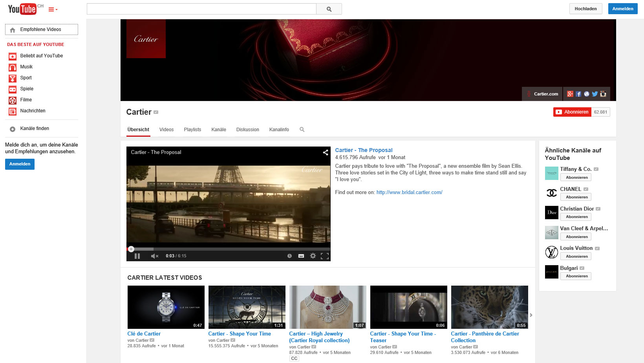Open player settings gear

(x=313, y=256)
